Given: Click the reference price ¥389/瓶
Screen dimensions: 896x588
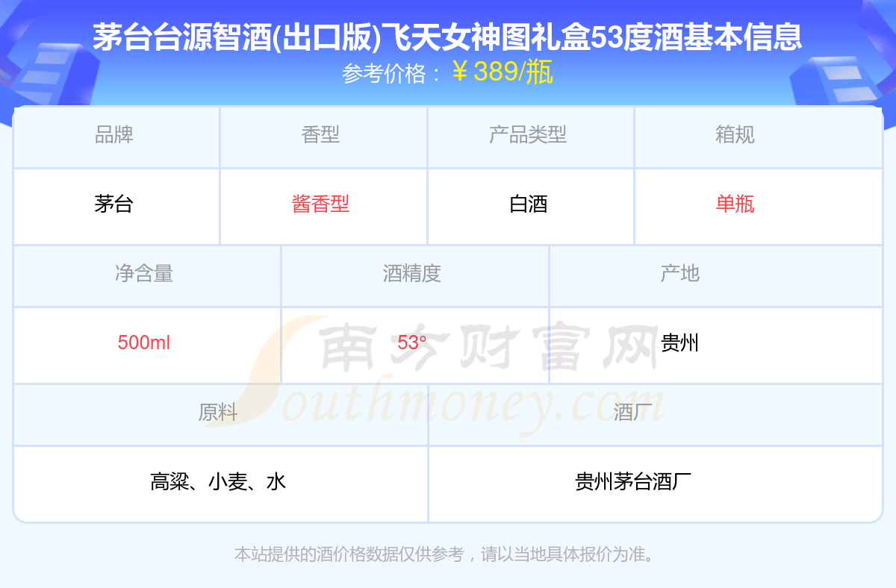Looking at the screenshot, I should tap(503, 72).
